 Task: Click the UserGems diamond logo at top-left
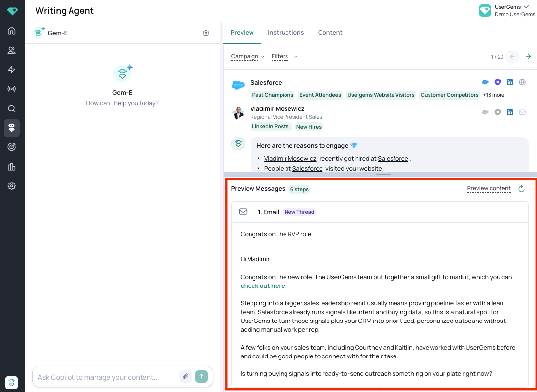coord(12,11)
